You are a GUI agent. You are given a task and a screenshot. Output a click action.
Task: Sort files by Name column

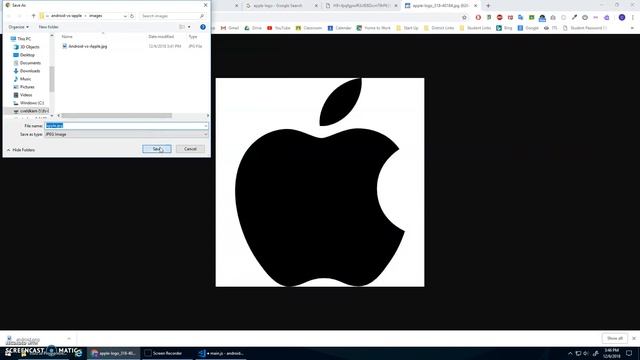coord(67,37)
